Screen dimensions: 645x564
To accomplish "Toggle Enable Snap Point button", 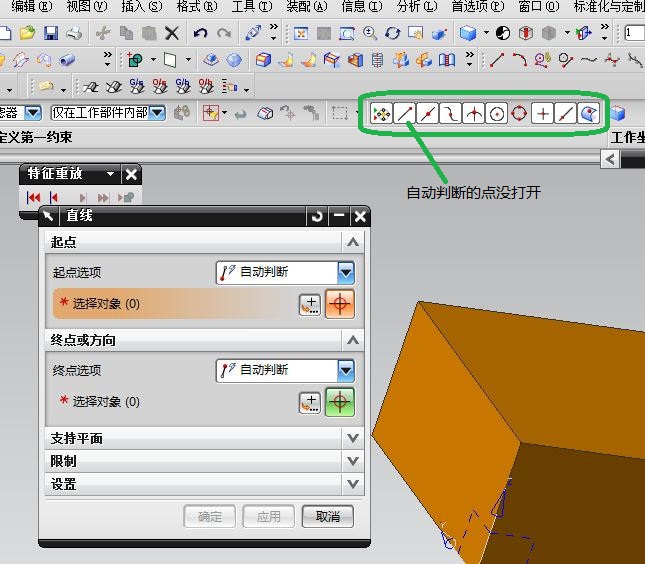I will coord(381,113).
